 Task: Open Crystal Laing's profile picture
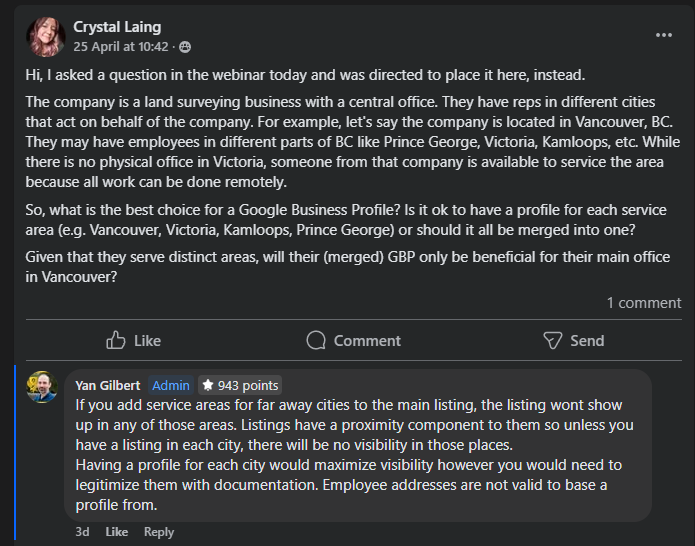(46, 36)
